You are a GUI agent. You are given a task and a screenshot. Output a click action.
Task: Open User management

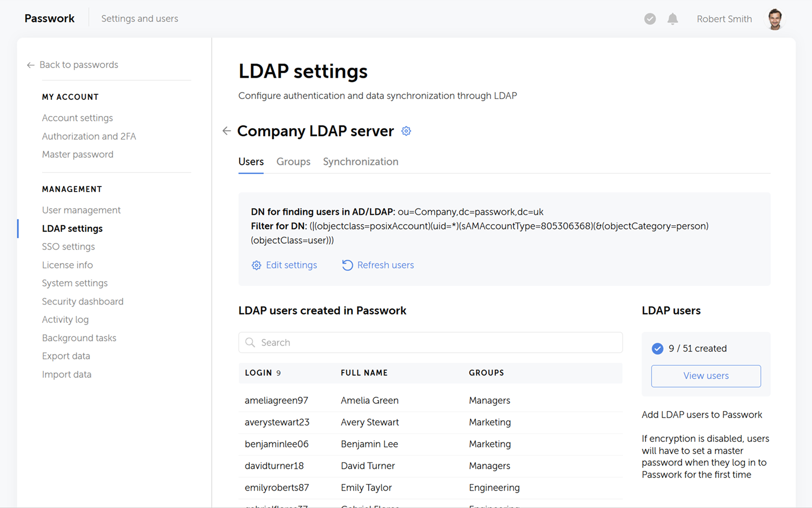coord(81,210)
